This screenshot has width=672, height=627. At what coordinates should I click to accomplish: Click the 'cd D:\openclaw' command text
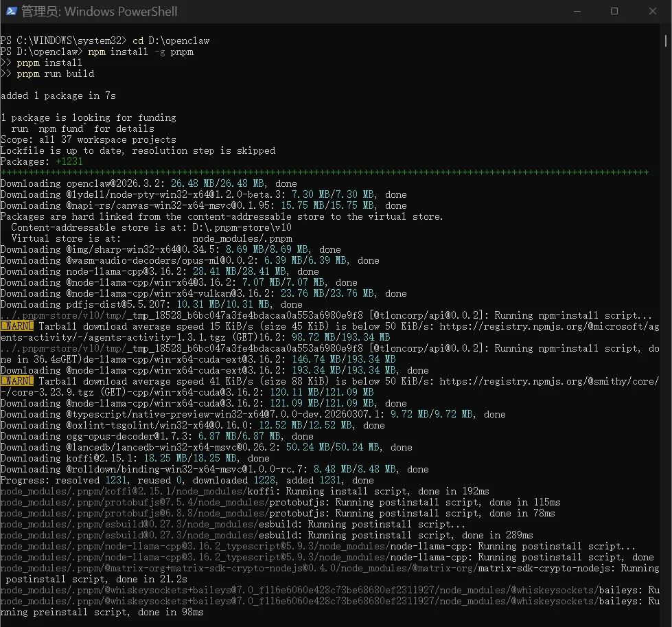pos(171,41)
